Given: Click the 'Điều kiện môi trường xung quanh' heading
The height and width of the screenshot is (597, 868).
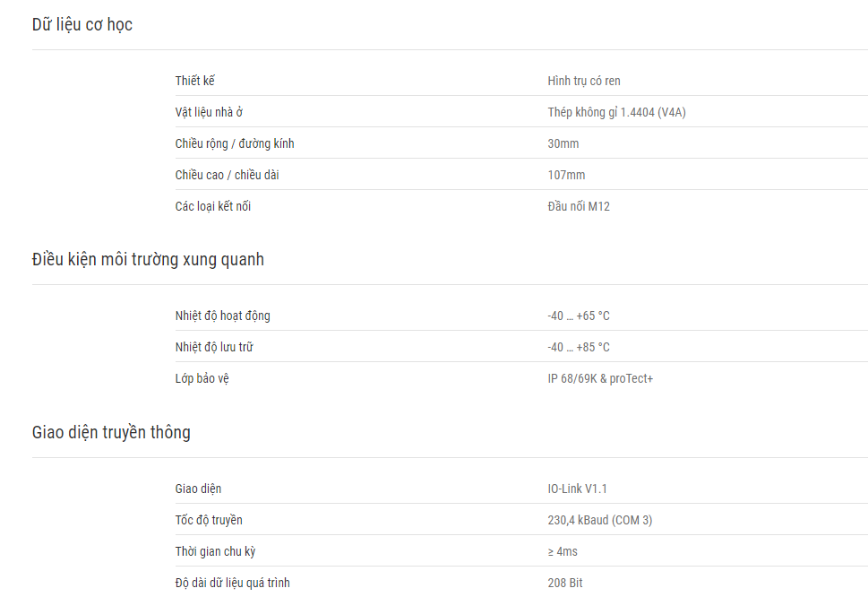Looking at the screenshot, I should [148, 260].
